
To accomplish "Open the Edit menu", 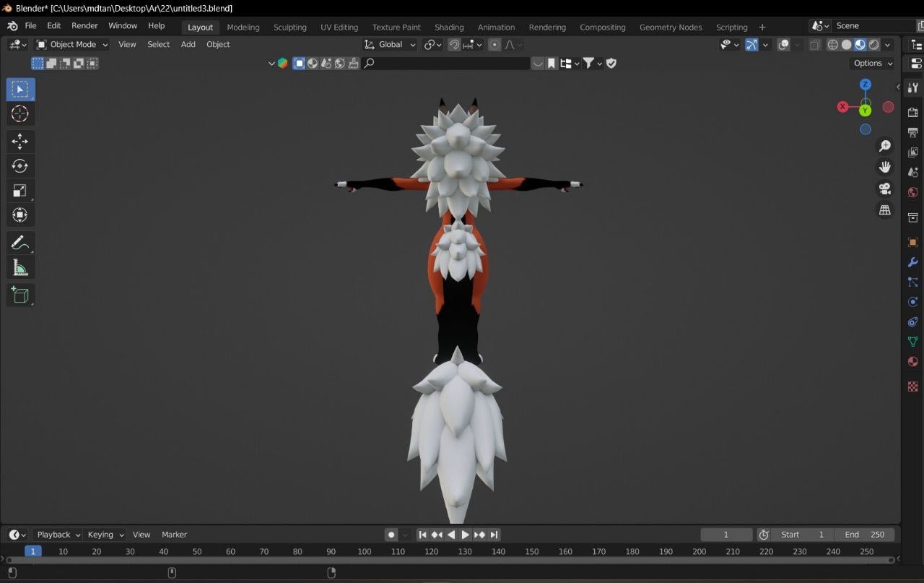I will [54, 26].
